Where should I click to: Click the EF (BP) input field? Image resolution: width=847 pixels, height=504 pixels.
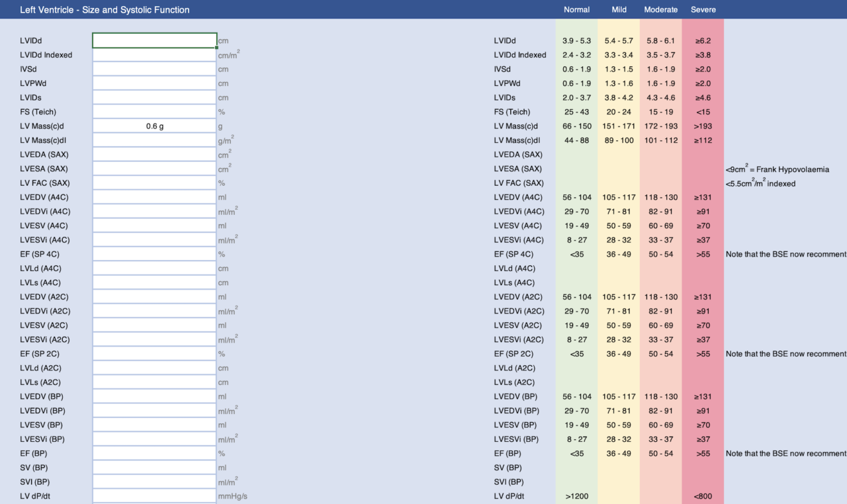[154, 454]
